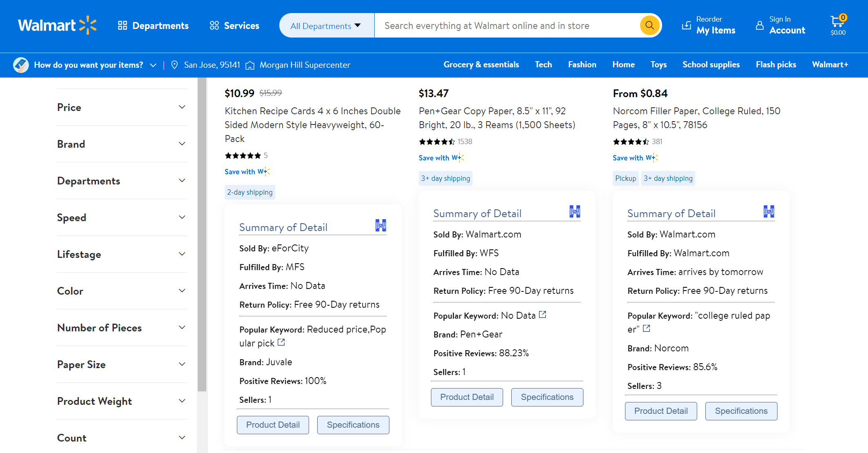Screen dimensions: 868x453
Task: Go to the Tech category
Action: (x=543, y=64)
